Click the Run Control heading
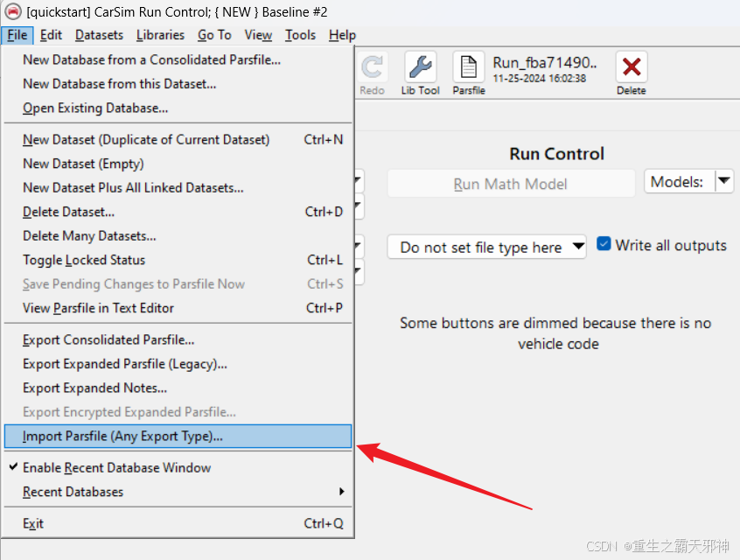This screenshot has width=740, height=560. pos(557,154)
